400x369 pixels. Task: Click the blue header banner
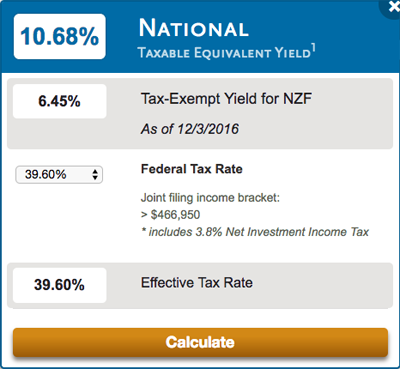[x=200, y=37]
